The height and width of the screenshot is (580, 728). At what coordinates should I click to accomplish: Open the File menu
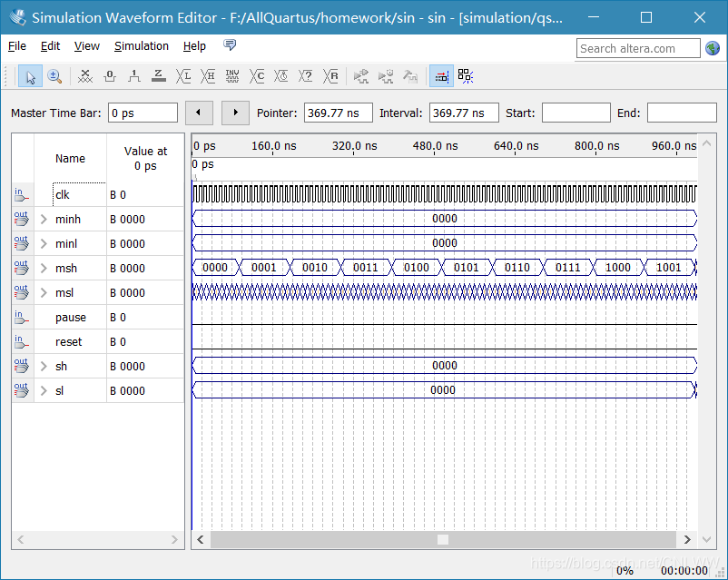17,46
